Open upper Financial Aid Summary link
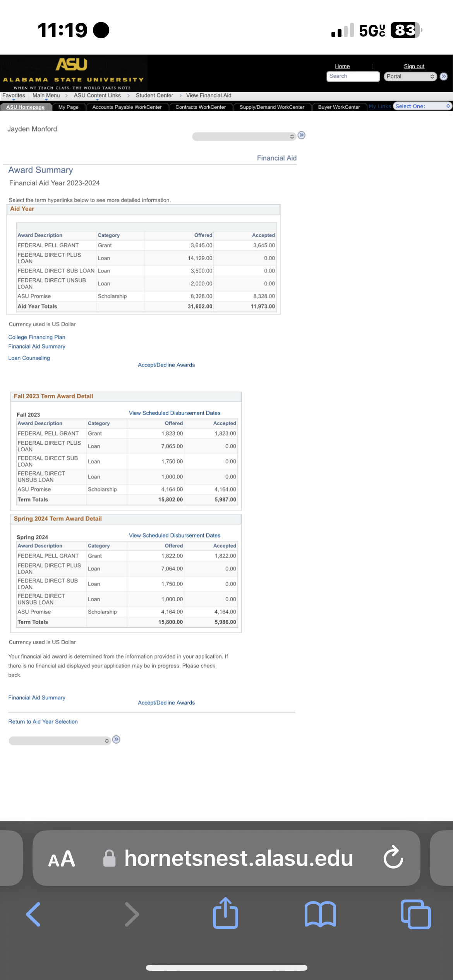Screen dimensions: 453x980 tap(37, 346)
